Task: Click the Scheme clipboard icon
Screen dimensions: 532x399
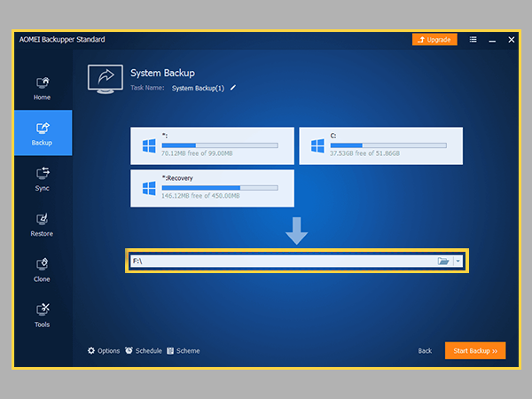Action: point(170,350)
